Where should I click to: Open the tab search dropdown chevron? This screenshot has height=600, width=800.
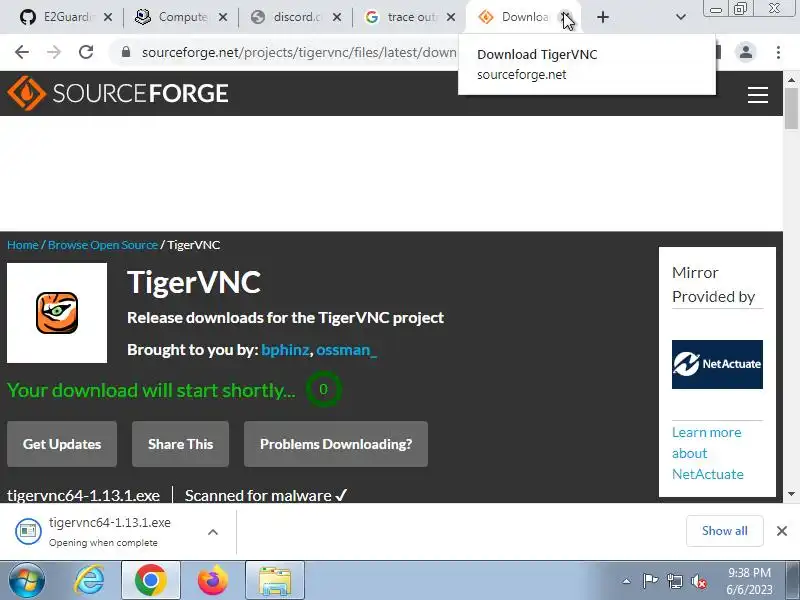pyautogui.click(x=681, y=17)
